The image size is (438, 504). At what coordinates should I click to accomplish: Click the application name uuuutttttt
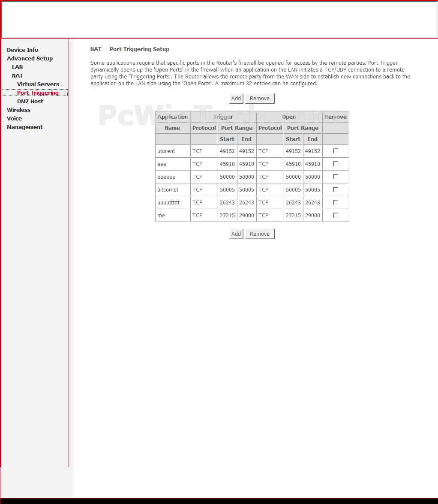tap(168, 202)
